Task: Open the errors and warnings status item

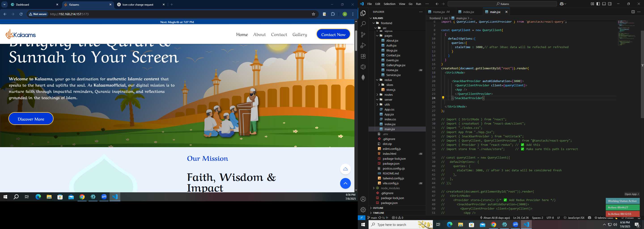Action: click(398, 218)
